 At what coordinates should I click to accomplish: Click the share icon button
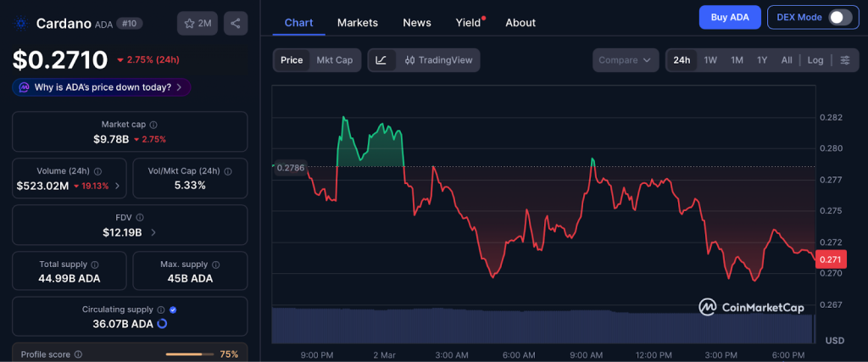tap(236, 23)
